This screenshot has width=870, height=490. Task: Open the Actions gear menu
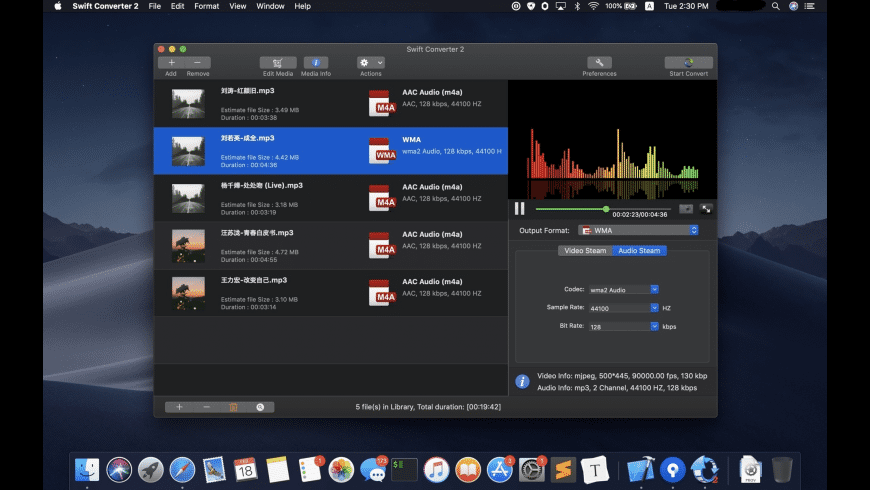click(371, 63)
